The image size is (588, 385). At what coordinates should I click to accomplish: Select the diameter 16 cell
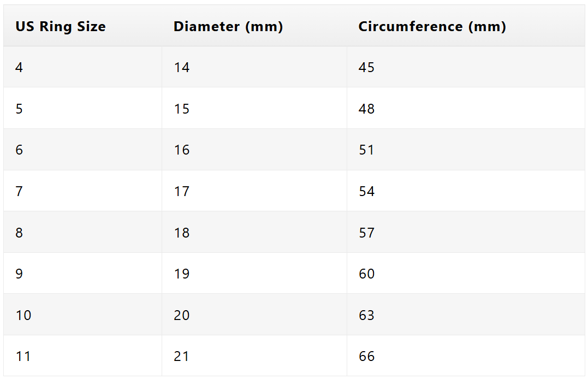coord(254,150)
